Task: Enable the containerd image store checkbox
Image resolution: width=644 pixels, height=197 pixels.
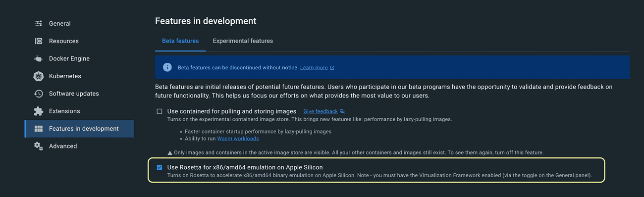Action: [160, 111]
